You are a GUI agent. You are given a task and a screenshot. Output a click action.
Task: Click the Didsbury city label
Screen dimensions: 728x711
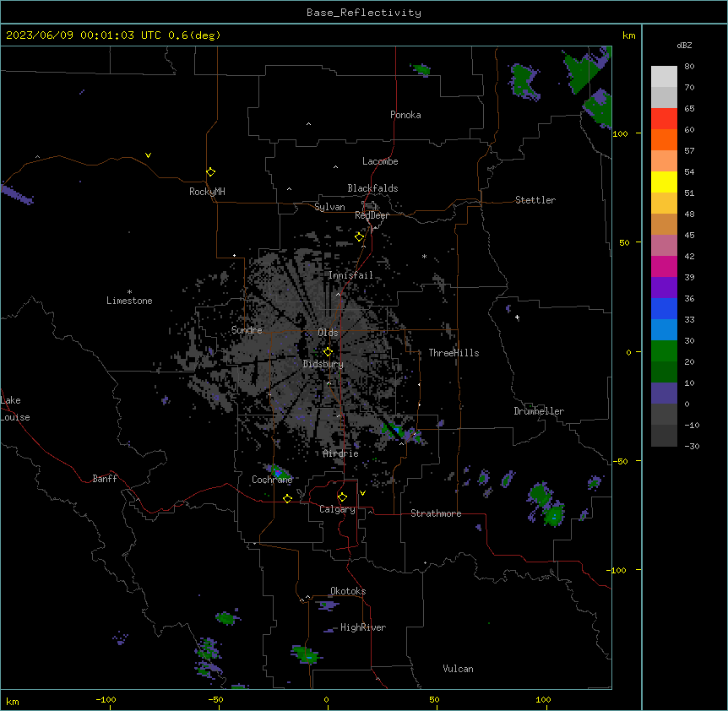click(x=323, y=364)
